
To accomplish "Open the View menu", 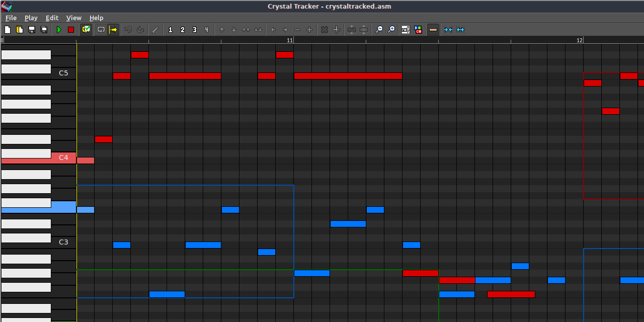I will (x=73, y=18).
